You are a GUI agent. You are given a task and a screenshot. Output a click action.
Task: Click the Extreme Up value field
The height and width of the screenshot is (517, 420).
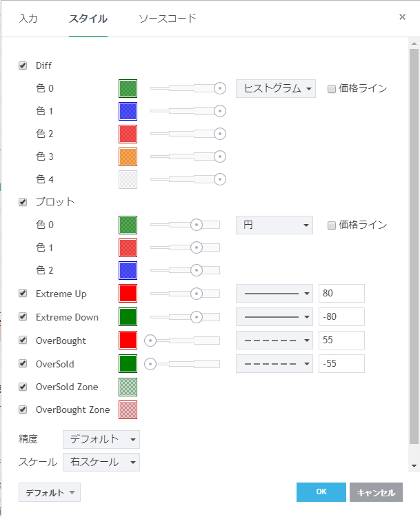tap(341, 294)
